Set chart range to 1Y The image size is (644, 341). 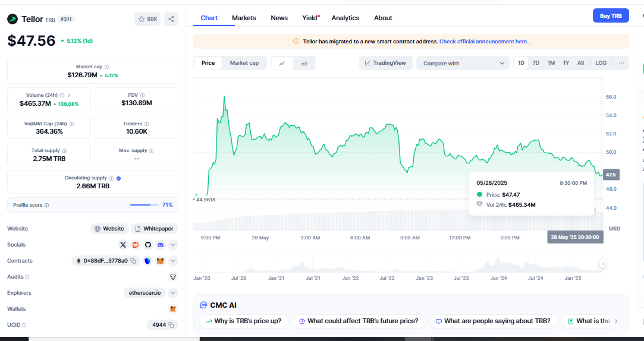pos(566,63)
